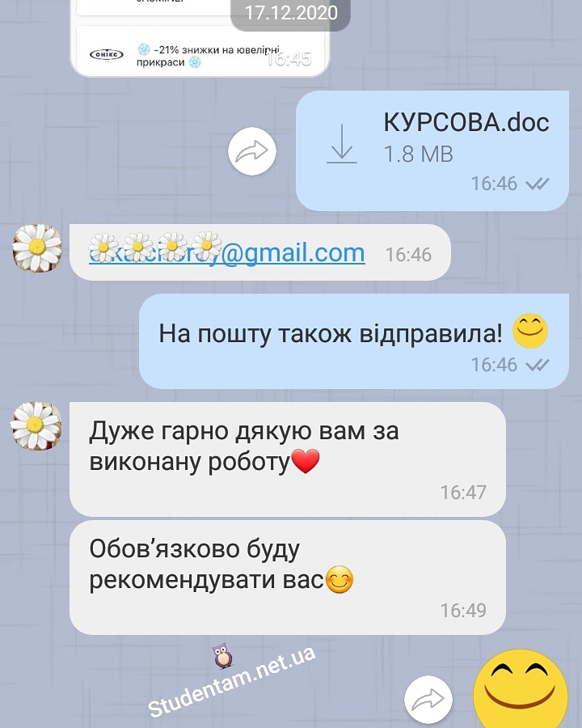Image resolution: width=582 pixels, height=728 pixels.
Task: Select the 'Обов'язково буду рекомендувати' message
Action: click(x=287, y=577)
